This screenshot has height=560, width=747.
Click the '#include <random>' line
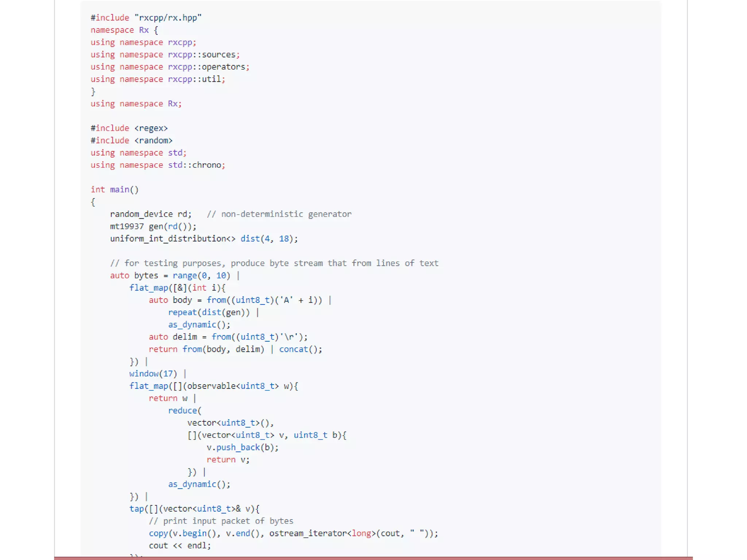(x=131, y=141)
